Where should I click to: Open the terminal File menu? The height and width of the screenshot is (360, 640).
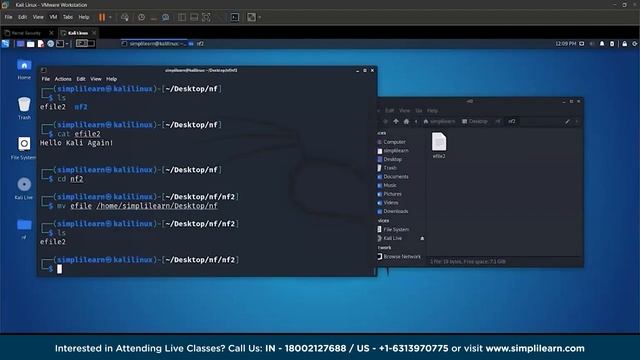[x=46, y=79]
